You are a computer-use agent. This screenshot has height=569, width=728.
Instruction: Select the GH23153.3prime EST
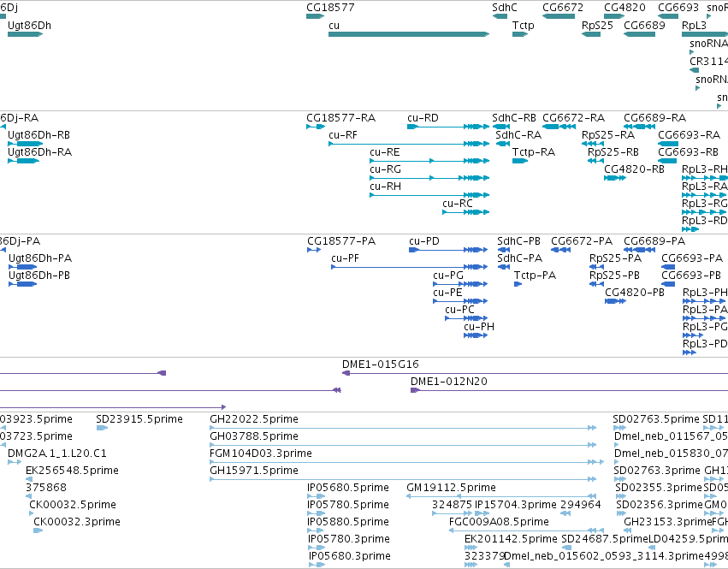coord(627,530)
